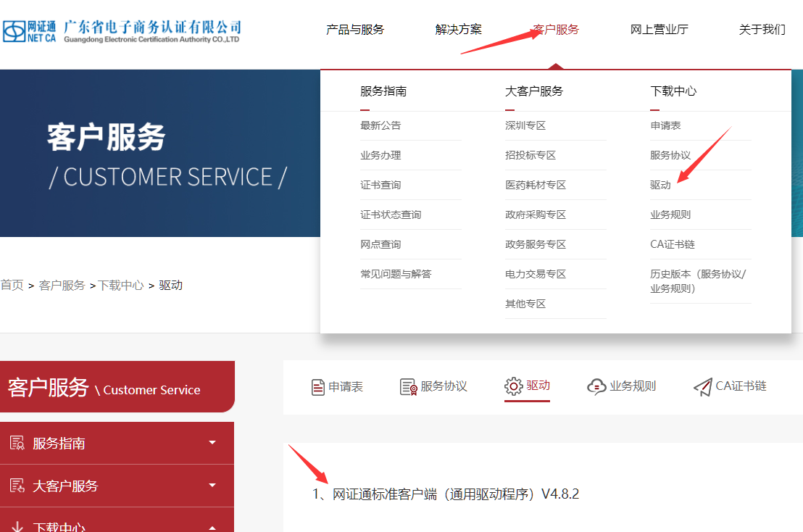
Task: Select 驱动 under 下载中心 dropdown
Action: coord(660,185)
